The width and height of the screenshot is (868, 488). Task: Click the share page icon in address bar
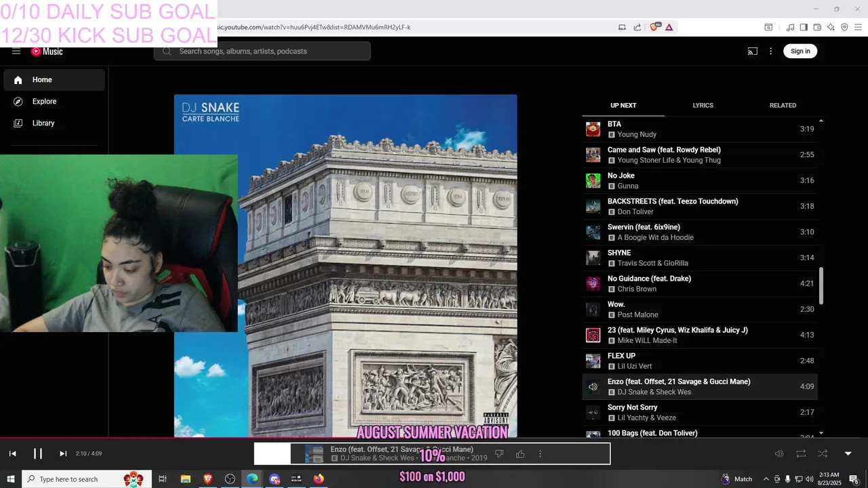[637, 27]
